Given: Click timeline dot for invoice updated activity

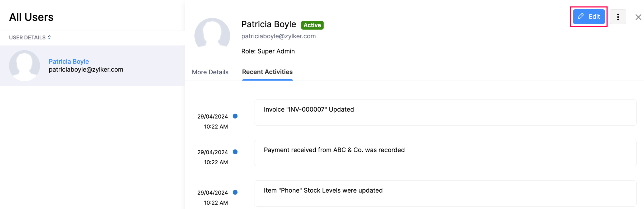Looking at the screenshot, I should click(x=235, y=116).
